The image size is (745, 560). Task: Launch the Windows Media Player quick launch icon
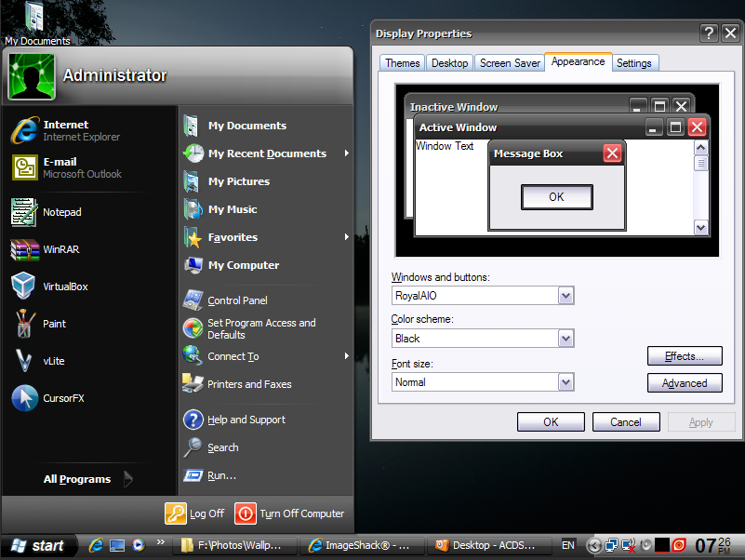(x=139, y=545)
